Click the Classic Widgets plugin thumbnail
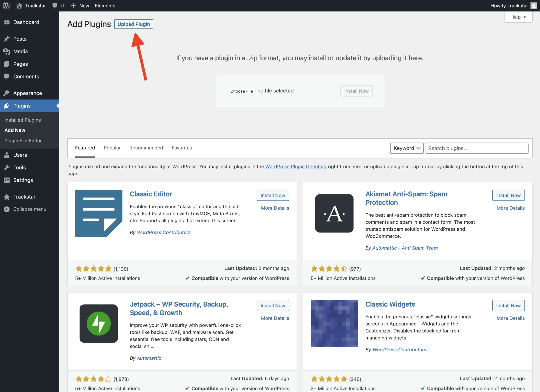 334,323
